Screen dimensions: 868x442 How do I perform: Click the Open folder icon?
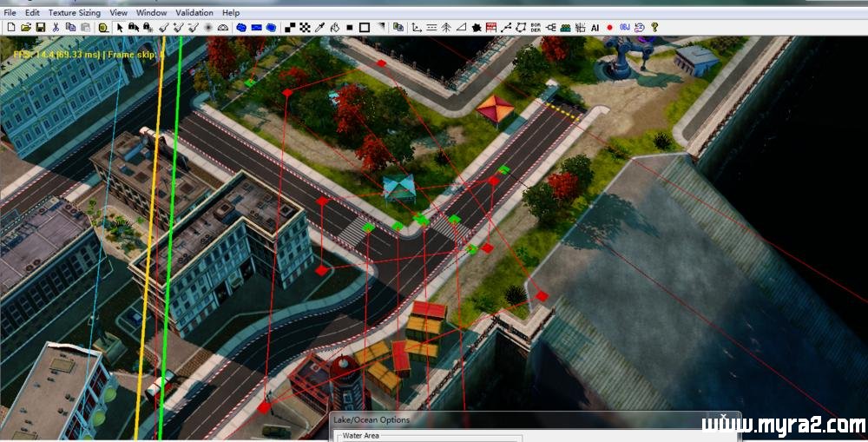[x=26, y=28]
